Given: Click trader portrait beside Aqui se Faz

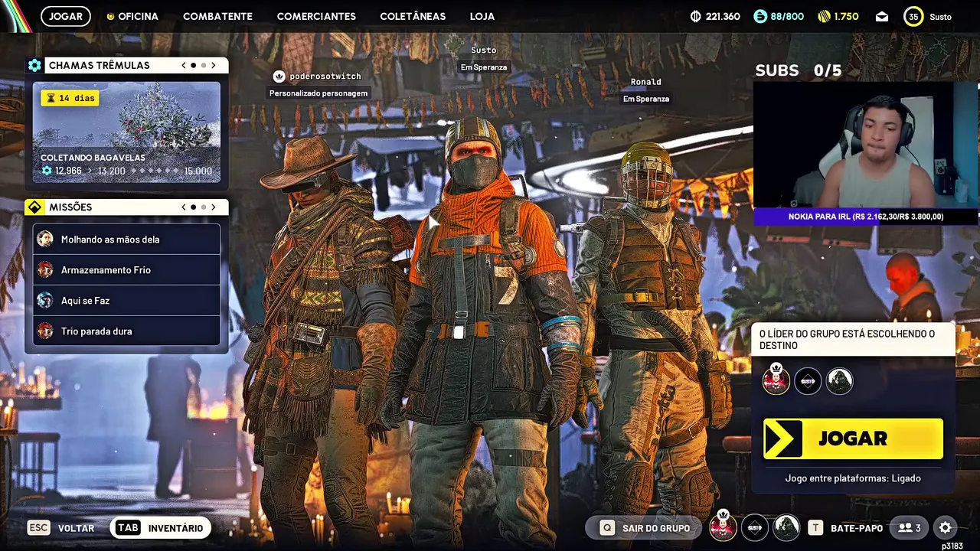Looking at the screenshot, I should click(x=45, y=300).
